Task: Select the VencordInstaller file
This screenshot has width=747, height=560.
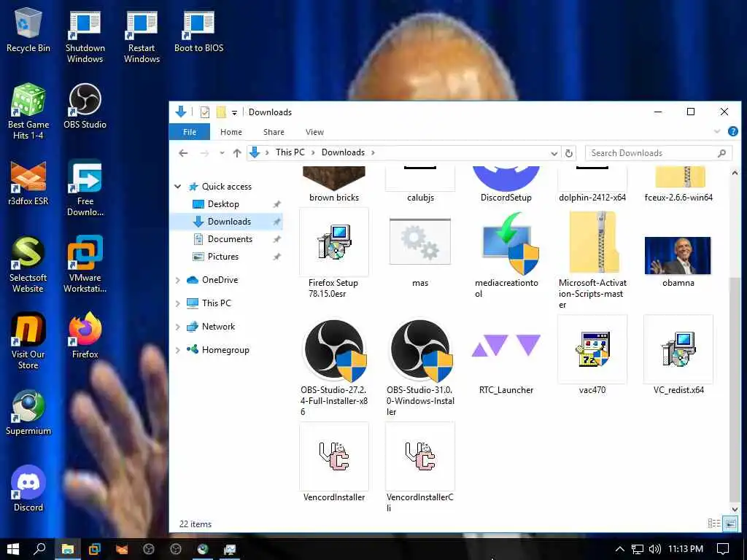Action: [x=334, y=462]
